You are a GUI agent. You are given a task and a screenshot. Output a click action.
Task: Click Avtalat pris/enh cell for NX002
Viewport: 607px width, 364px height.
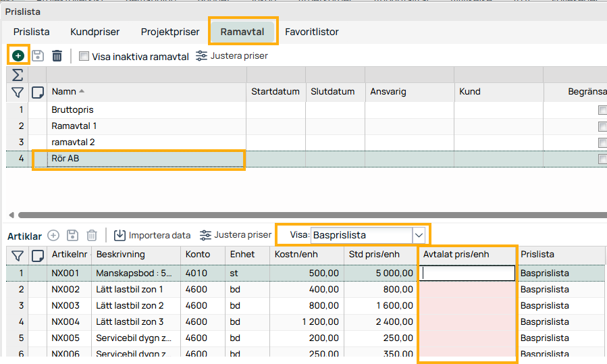(467, 290)
